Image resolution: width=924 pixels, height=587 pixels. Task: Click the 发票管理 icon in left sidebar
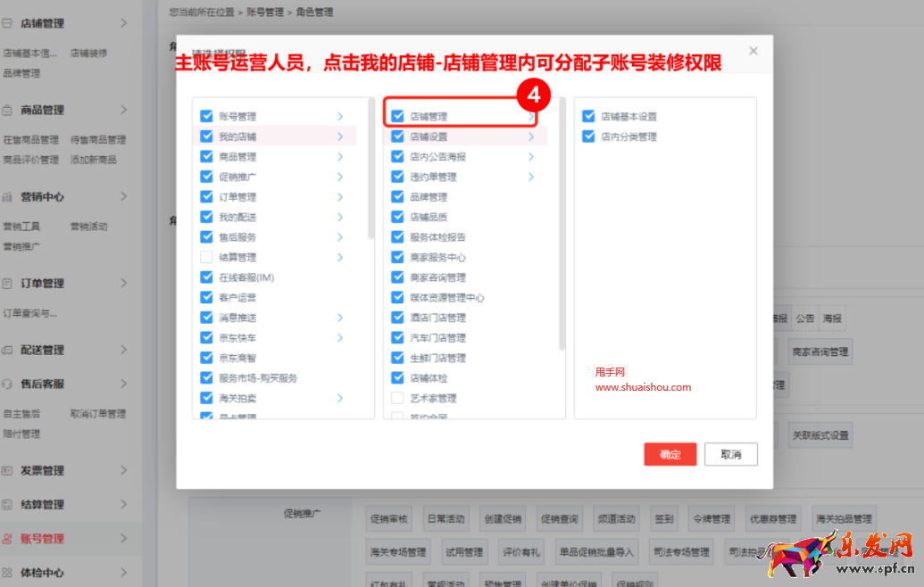[x=8, y=470]
